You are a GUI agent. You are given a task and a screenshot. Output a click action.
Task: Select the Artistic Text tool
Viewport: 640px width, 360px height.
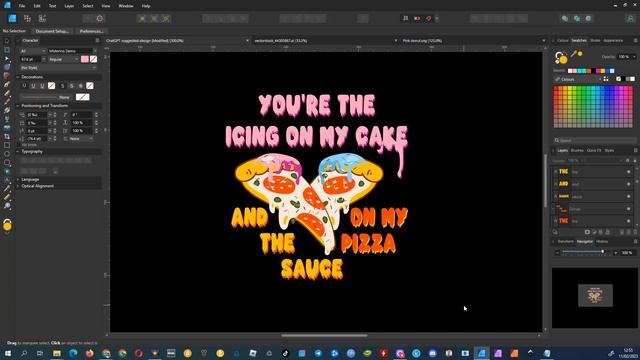(7, 180)
